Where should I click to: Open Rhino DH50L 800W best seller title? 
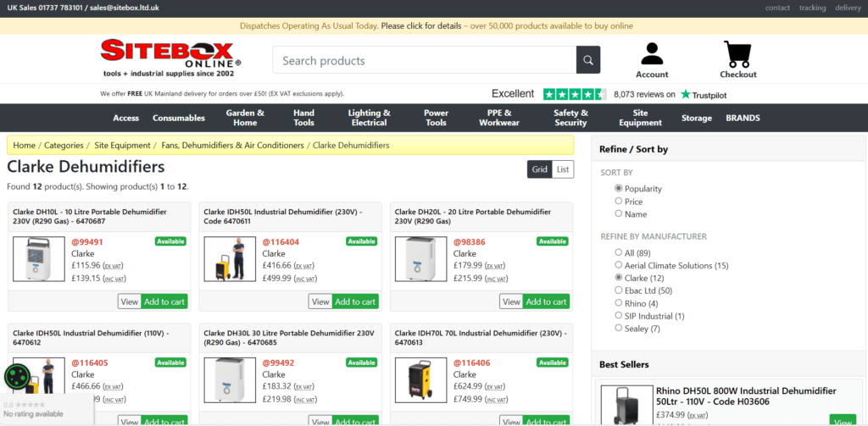[746, 396]
